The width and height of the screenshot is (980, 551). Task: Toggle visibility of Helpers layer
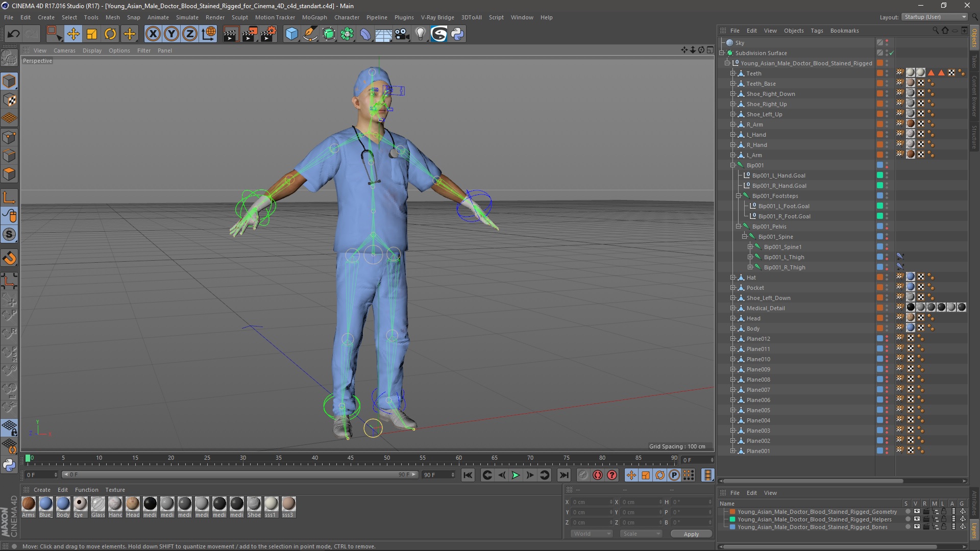917,519
